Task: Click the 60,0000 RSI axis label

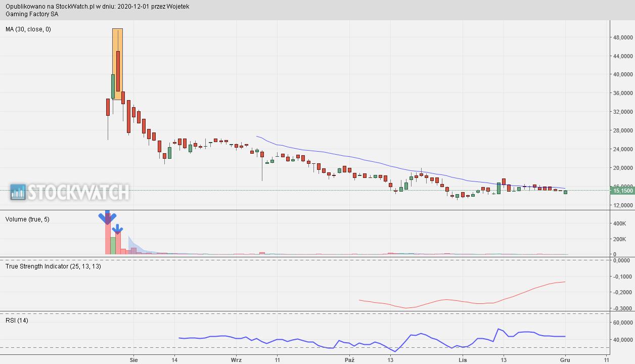Action: [x=623, y=323]
